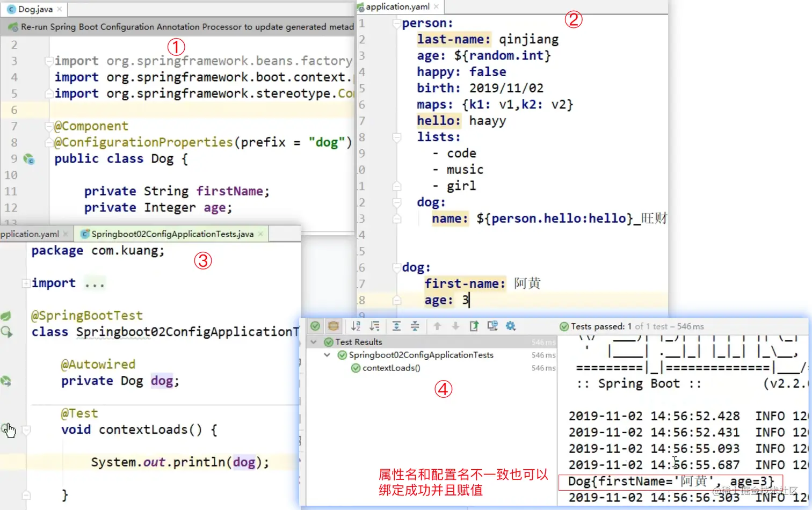Expand all nodes in test tree
Image resolution: width=812 pixels, height=510 pixels.
coord(396,326)
